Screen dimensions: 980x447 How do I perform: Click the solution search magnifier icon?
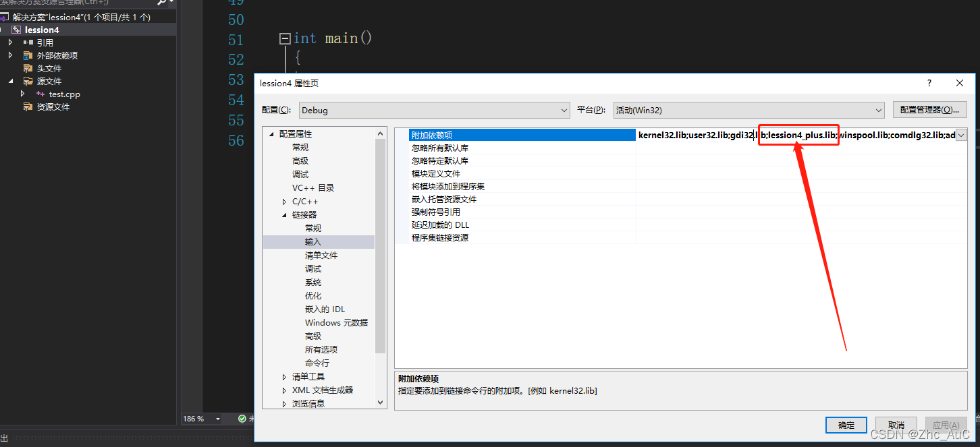(161, 3)
